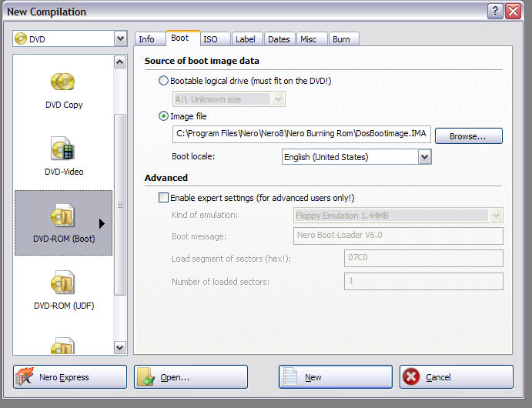Select the Image file radio option
This screenshot has width=532, height=408.
(163, 116)
